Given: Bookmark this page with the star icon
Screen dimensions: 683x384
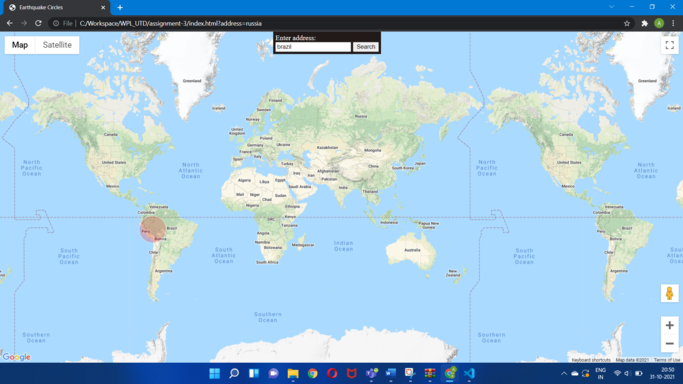Looking at the screenshot, I should pyautogui.click(x=627, y=24).
